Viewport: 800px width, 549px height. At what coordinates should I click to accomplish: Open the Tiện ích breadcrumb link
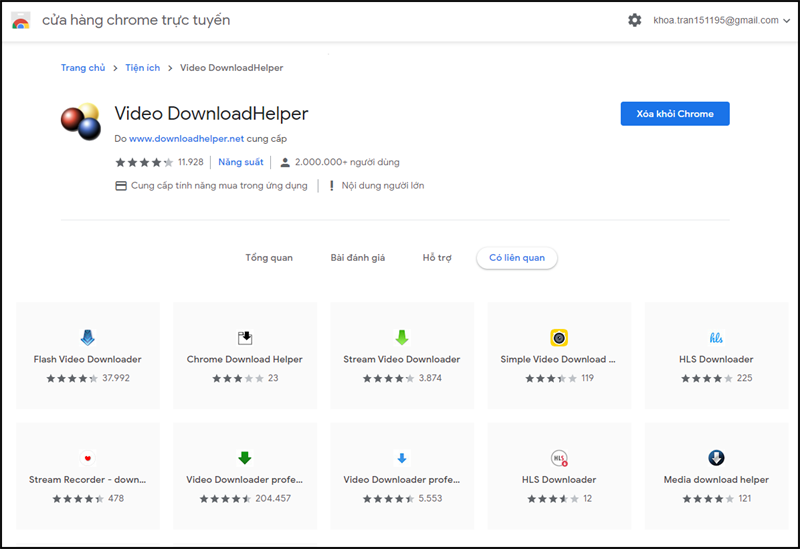coord(143,68)
